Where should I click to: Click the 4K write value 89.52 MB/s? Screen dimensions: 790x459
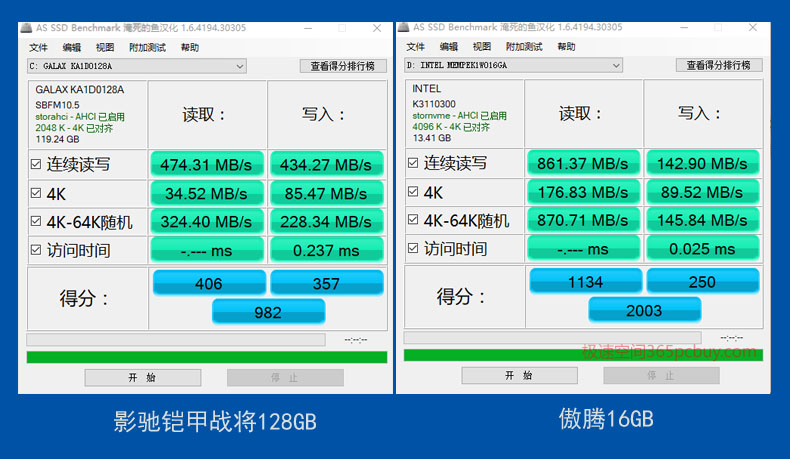[x=702, y=192]
